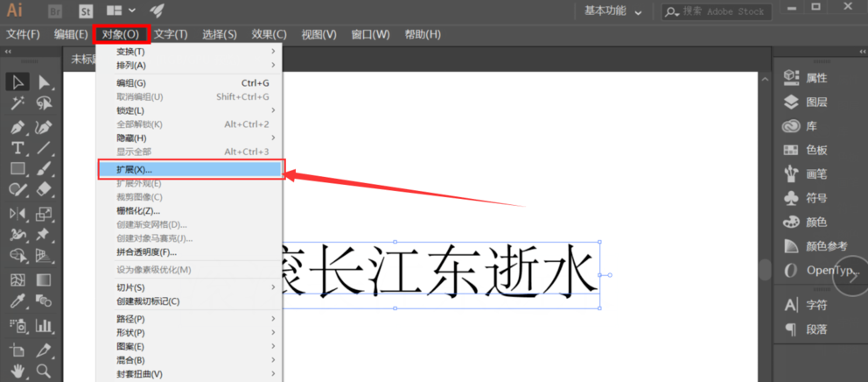Screen dimensions: 868x382
Task: Select the Eyedropper tool
Action: (x=17, y=301)
